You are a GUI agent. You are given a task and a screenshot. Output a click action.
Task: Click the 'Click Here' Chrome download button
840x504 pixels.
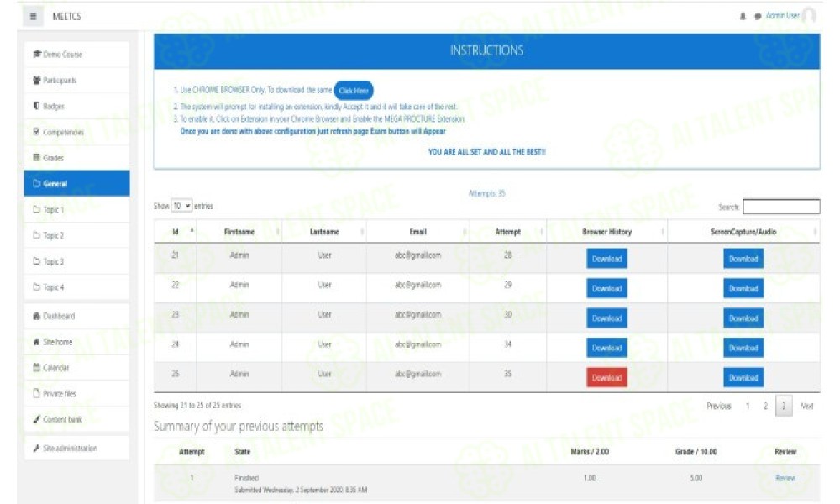click(354, 91)
